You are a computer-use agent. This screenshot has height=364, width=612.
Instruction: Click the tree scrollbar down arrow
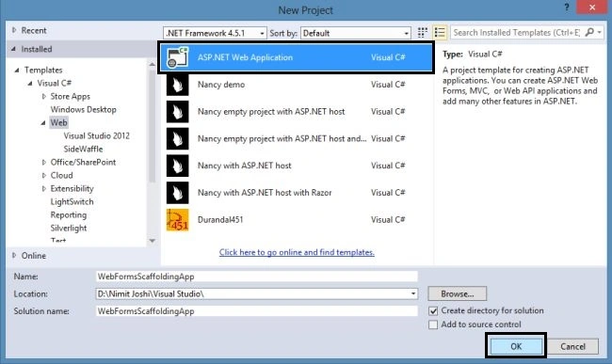(x=153, y=241)
